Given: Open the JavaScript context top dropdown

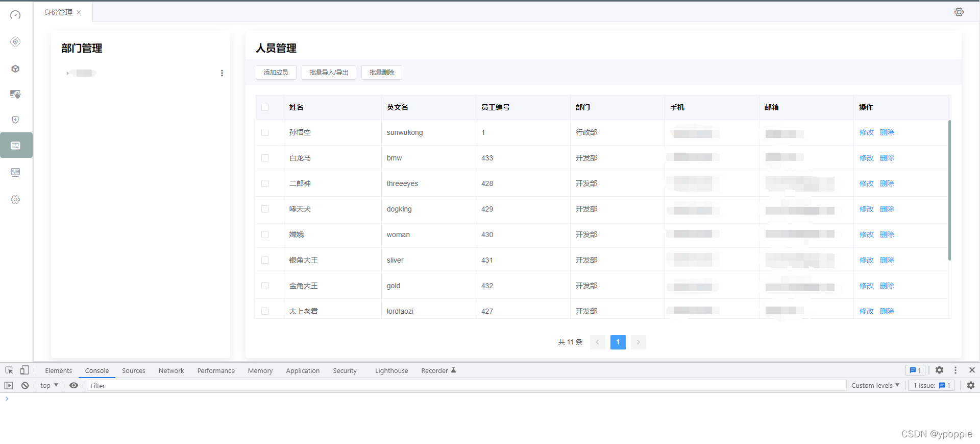Looking at the screenshot, I should (x=49, y=386).
